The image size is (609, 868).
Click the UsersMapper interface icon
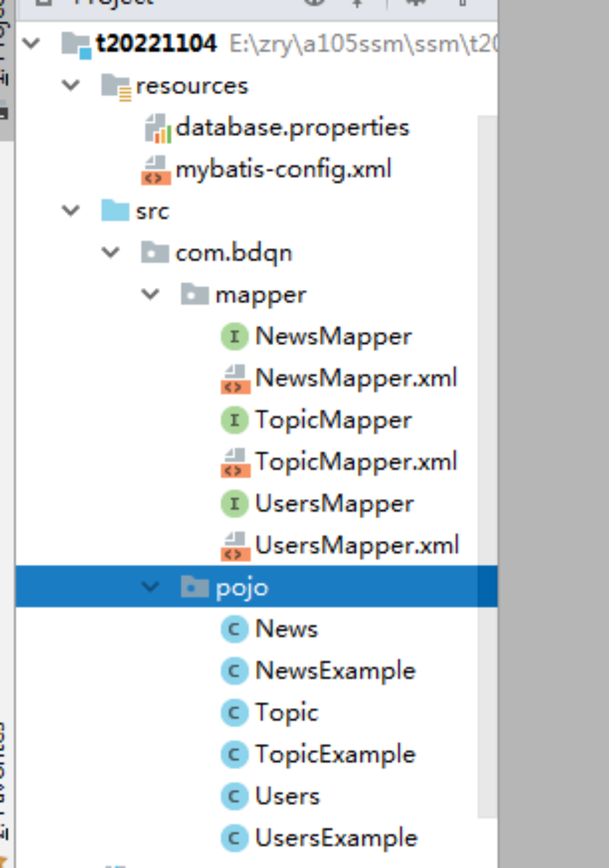click(x=234, y=504)
